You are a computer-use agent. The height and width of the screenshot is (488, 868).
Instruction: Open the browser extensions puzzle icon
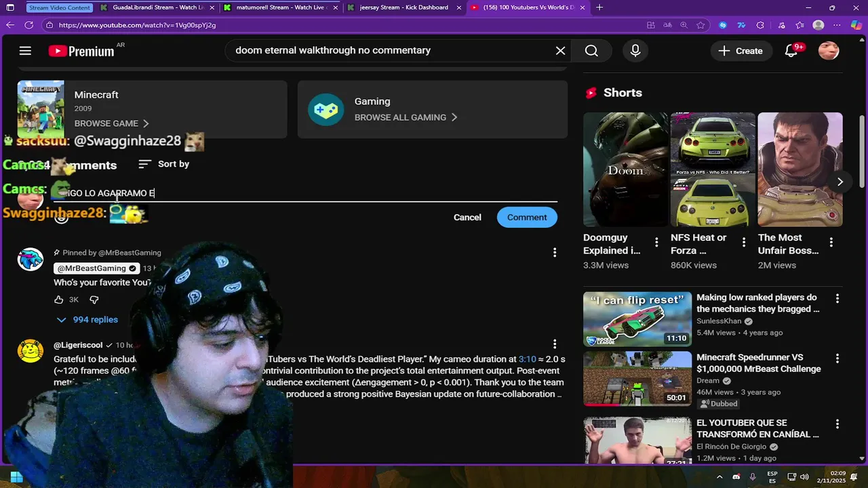(760, 25)
